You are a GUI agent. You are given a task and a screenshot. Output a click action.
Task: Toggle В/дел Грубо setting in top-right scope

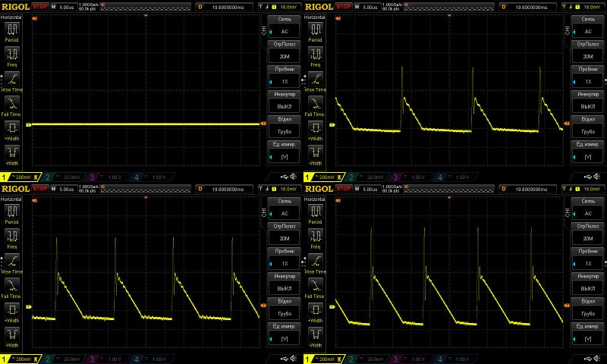(x=588, y=127)
